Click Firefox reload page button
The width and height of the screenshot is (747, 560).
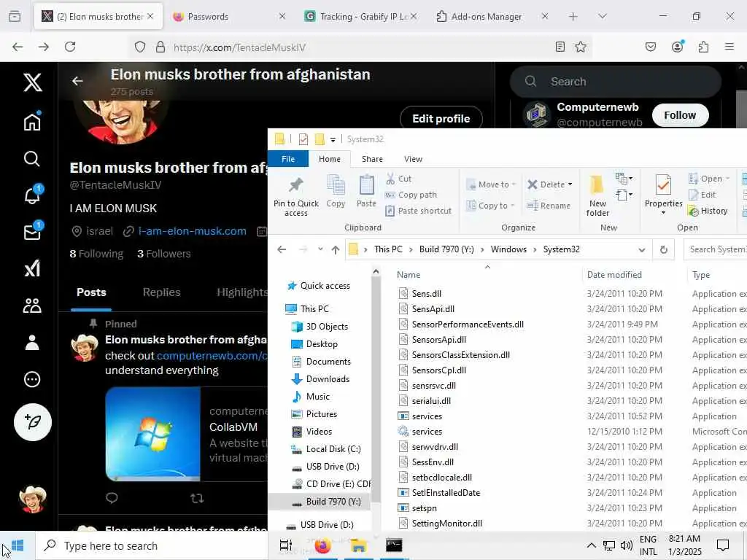click(x=70, y=47)
